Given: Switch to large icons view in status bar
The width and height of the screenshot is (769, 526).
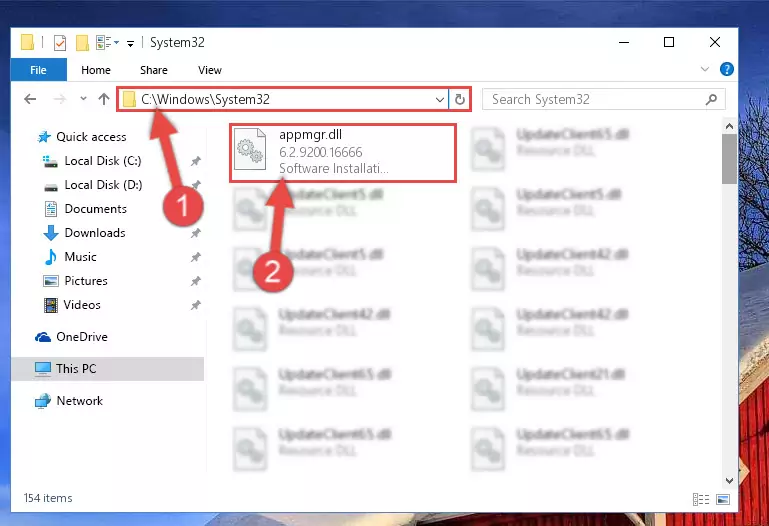Looking at the screenshot, I should pos(722,500).
